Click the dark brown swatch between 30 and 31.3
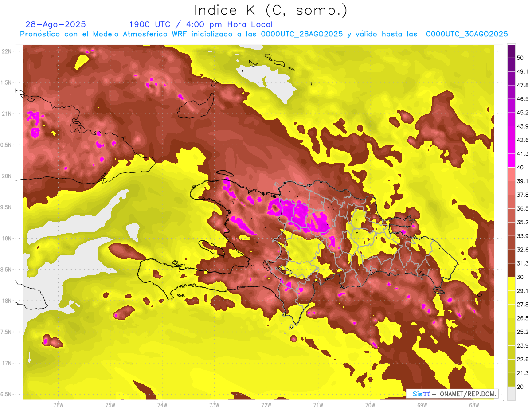Viewport: 532px width, 411px height. 511,270
